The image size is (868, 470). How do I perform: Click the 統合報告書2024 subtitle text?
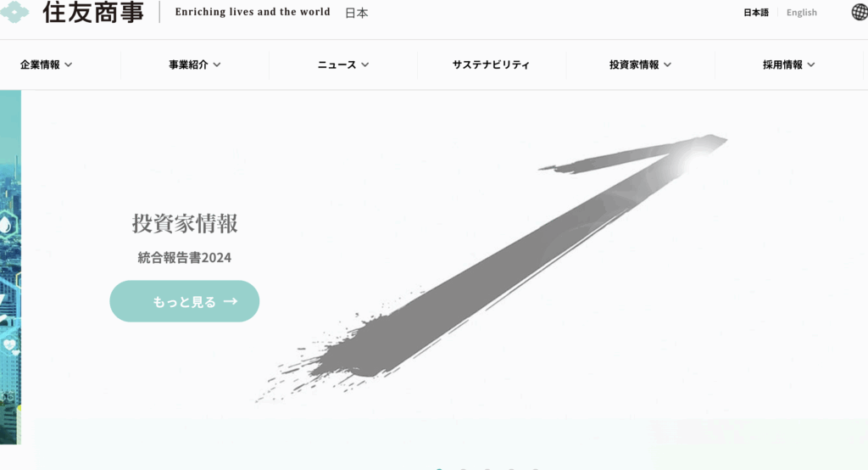(x=184, y=258)
